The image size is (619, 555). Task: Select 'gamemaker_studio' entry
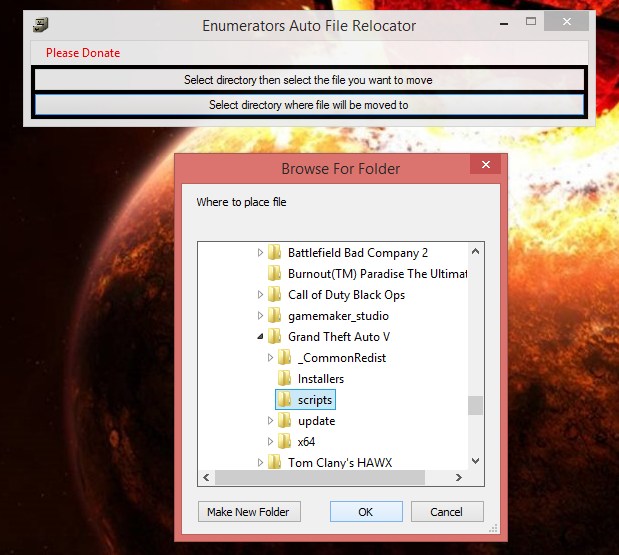(x=338, y=316)
